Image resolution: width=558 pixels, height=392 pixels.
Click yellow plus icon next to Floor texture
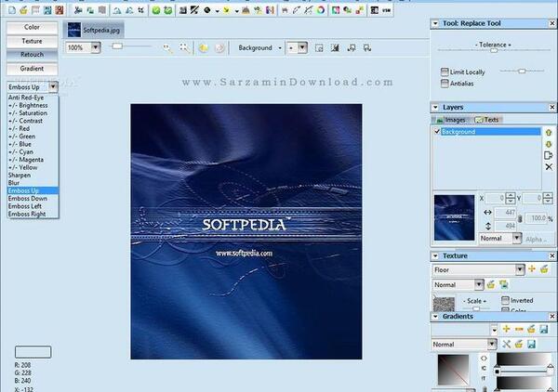point(532,269)
